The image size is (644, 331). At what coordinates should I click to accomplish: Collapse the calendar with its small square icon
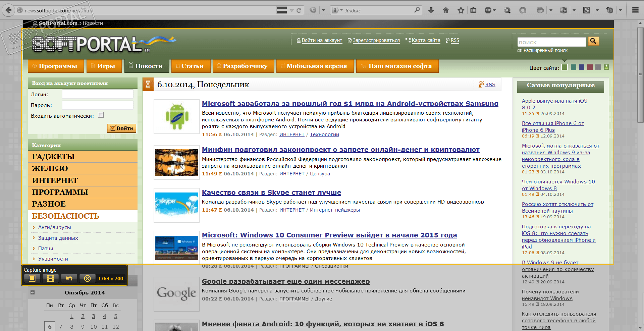[x=33, y=292]
